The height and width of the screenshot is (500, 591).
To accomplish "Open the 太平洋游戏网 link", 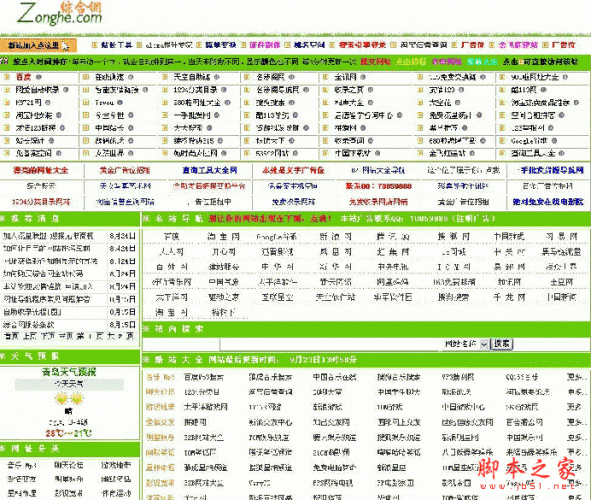I will coord(205,407).
